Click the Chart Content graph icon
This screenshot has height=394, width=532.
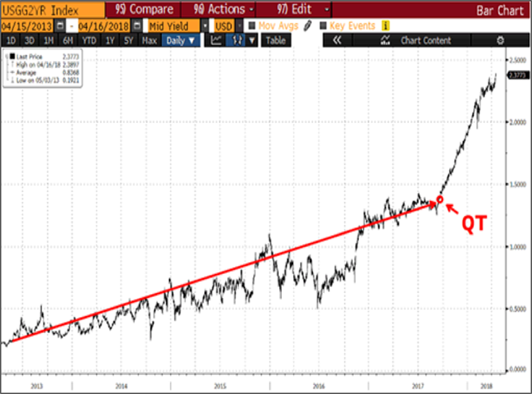pyautogui.click(x=385, y=40)
